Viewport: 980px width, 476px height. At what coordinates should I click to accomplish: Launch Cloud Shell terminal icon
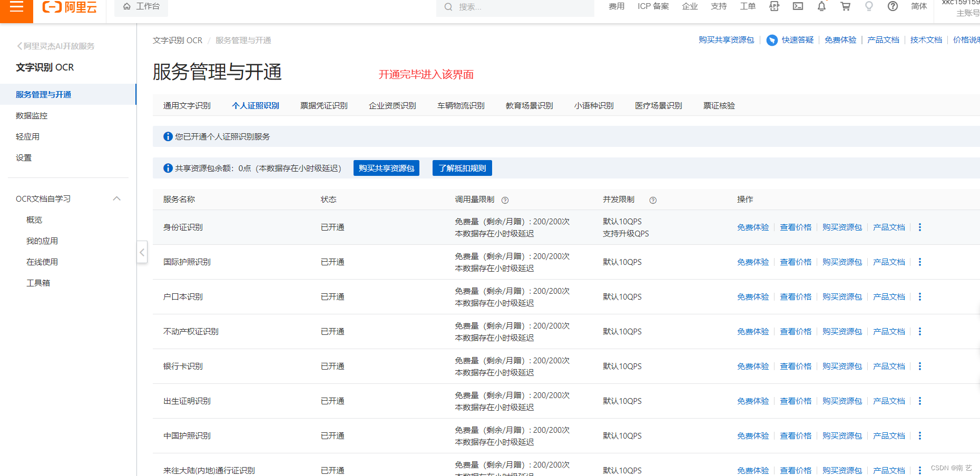coord(798,6)
